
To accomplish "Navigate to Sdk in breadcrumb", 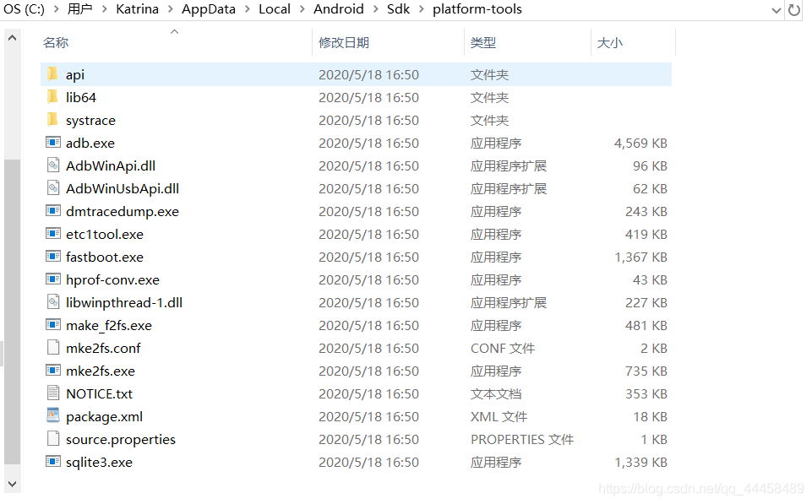I will click(398, 9).
